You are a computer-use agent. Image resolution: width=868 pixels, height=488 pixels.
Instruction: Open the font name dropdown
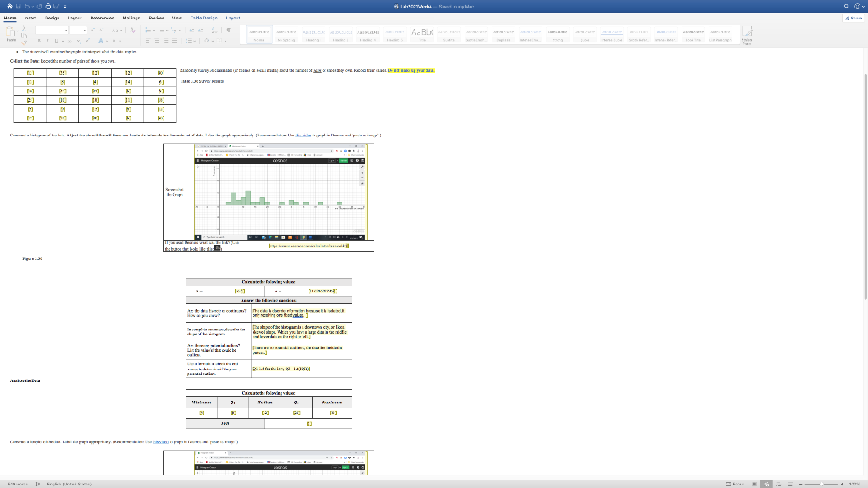pyautogui.click(x=66, y=30)
